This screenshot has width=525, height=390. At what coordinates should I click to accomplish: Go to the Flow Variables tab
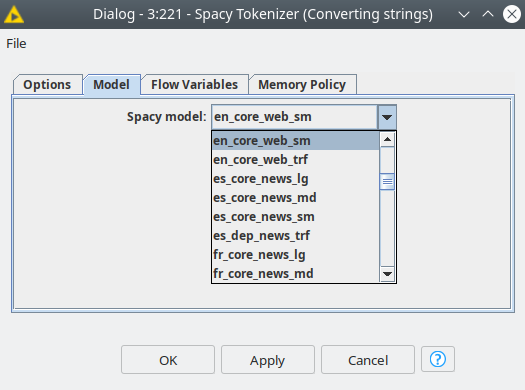[195, 85]
